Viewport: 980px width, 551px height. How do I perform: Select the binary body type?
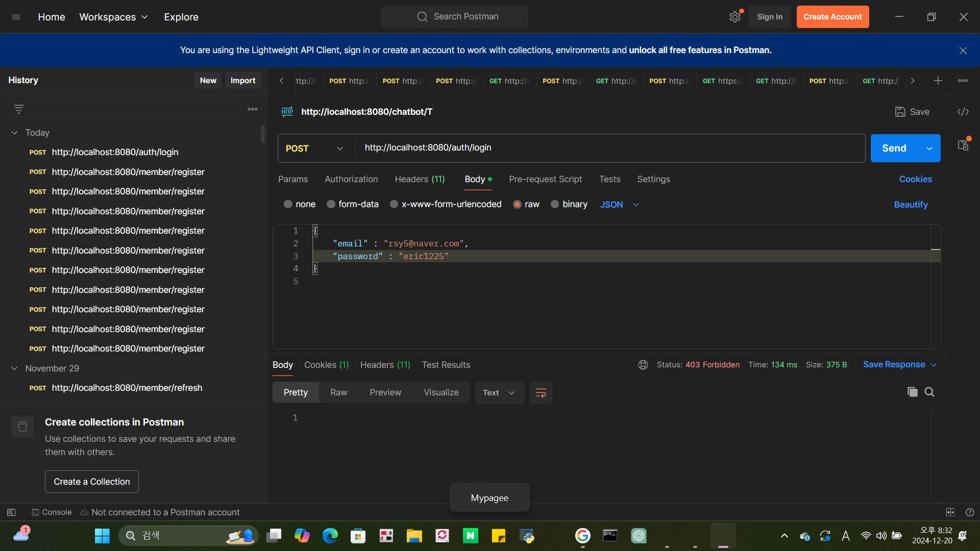click(555, 205)
